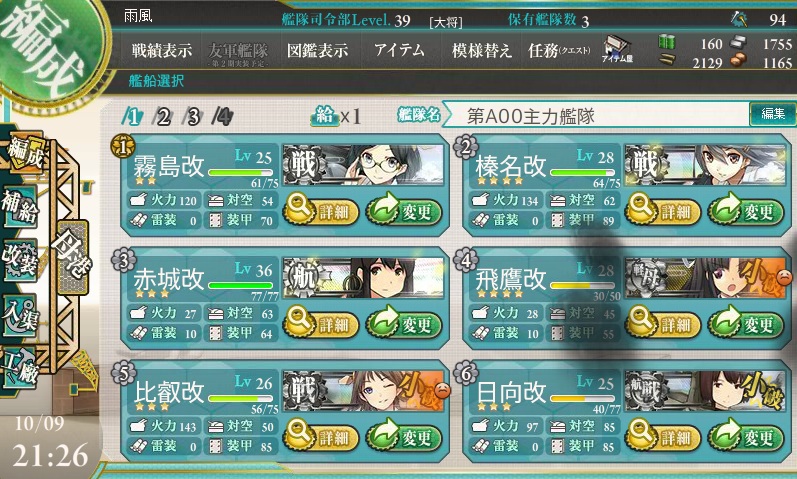Open the アイテム屋 item shop icon
This screenshot has height=479, width=797.
[x=617, y=49]
